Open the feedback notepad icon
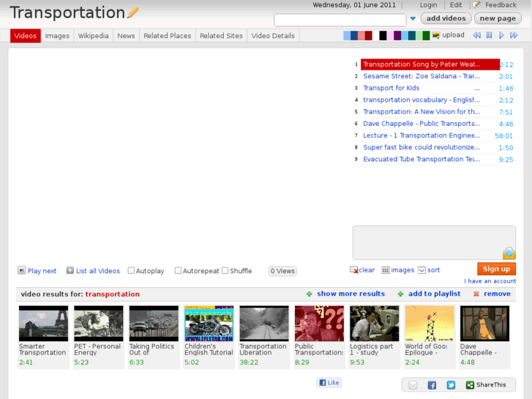Viewport: 532px width, 399px height. (x=476, y=4)
